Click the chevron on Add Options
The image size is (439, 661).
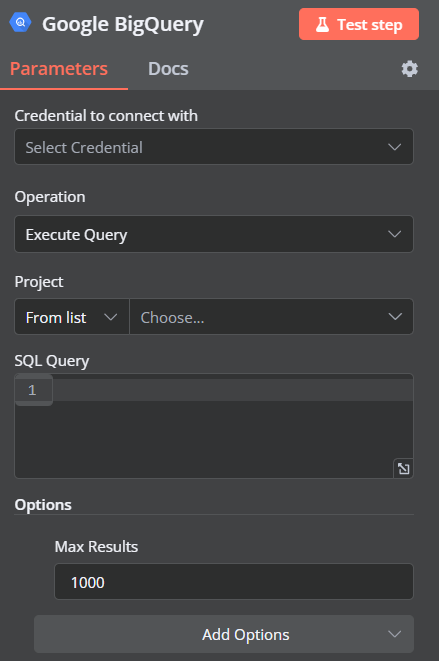click(394, 634)
